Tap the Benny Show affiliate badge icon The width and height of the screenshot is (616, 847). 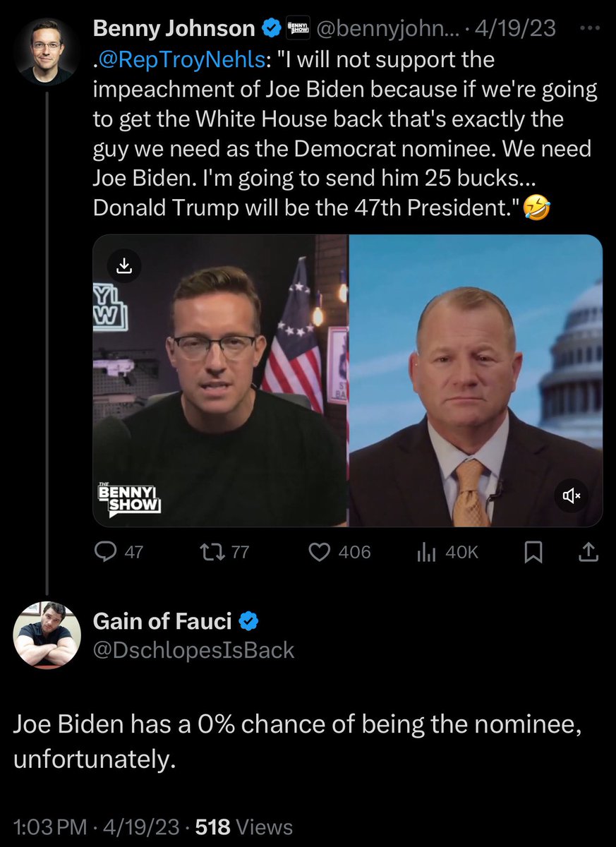pyautogui.click(x=296, y=29)
